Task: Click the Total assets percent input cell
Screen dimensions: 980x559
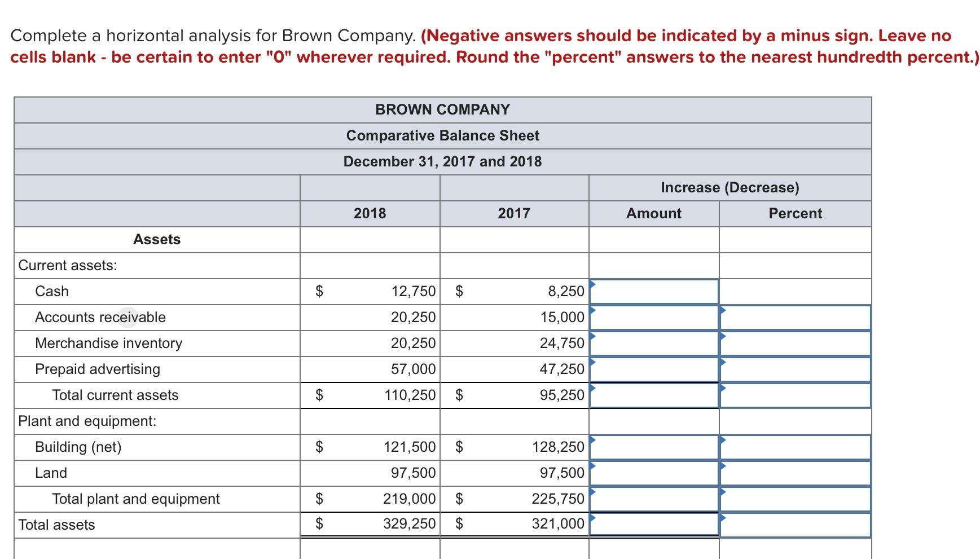Action: [x=796, y=525]
